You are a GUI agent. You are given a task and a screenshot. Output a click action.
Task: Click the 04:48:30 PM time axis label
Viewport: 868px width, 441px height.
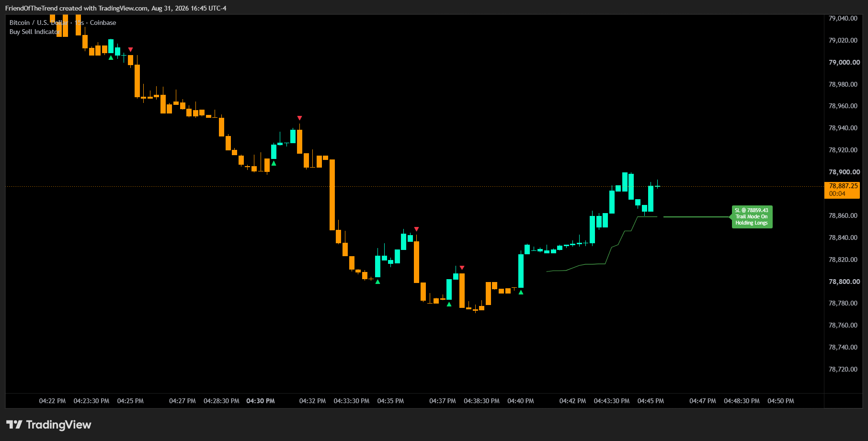pos(742,401)
